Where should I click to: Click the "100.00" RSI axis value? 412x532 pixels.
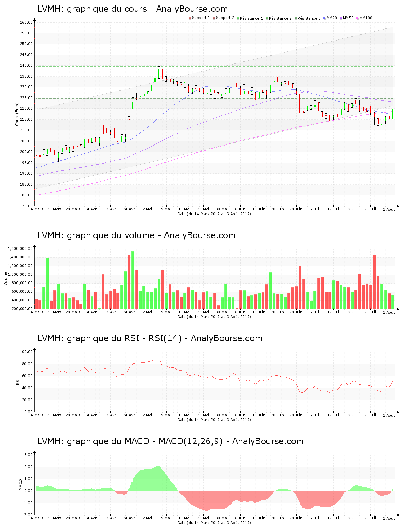tap(26, 352)
